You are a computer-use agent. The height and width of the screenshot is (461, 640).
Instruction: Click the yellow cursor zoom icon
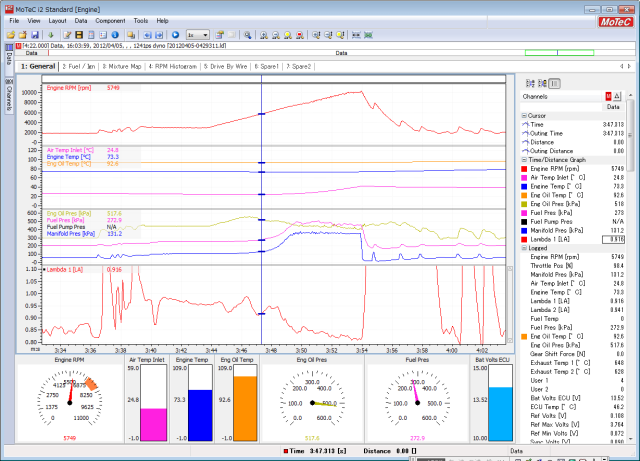(x=340, y=35)
